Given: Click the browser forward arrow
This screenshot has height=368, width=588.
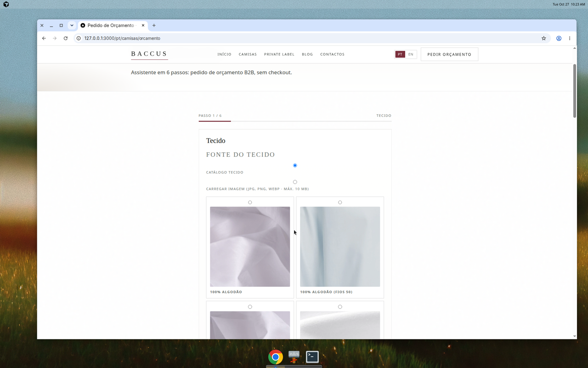Looking at the screenshot, I should pyautogui.click(x=55, y=38).
